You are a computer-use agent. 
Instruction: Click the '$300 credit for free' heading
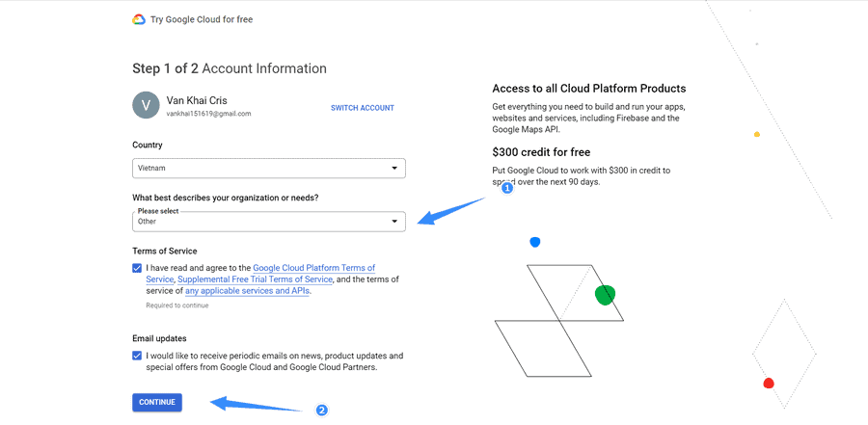pos(541,152)
